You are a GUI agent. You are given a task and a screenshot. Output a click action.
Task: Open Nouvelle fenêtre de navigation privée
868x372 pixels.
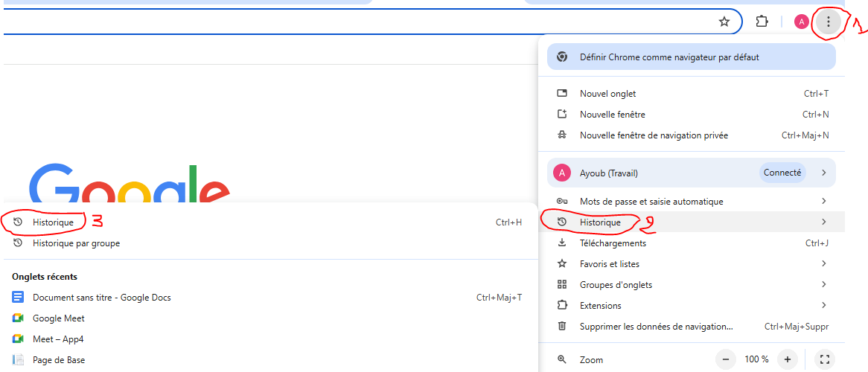pyautogui.click(x=692, y=135)
